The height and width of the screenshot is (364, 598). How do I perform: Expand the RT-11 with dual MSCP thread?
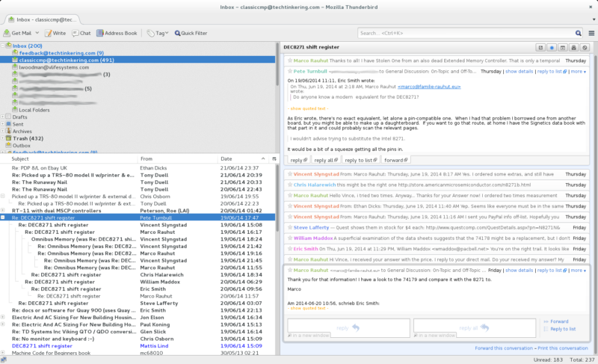tap(3, 210)
